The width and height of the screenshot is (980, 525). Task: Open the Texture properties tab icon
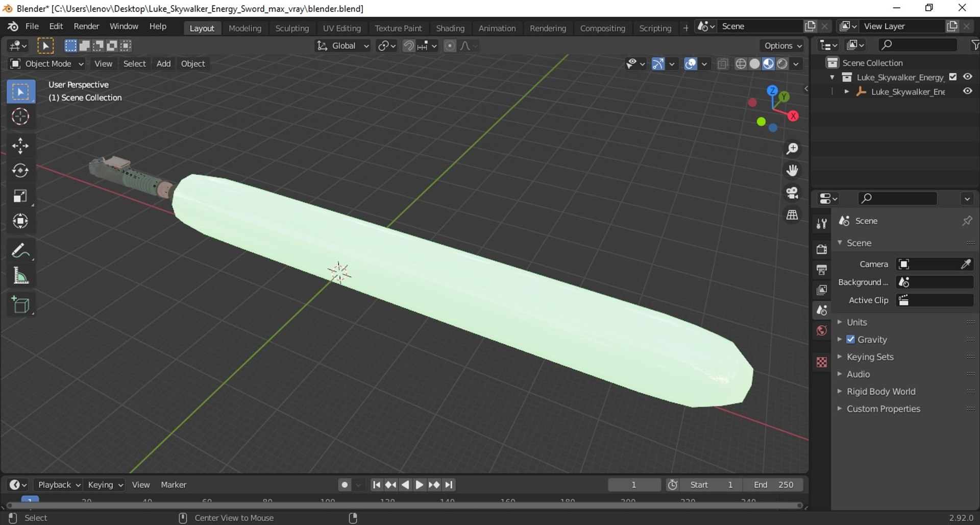coord(821,362)
